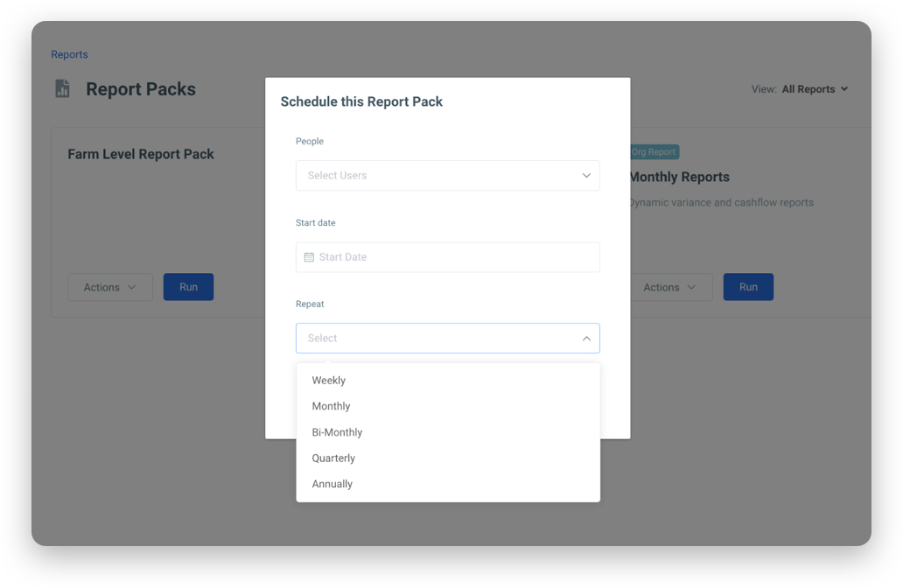
Task: Click the Monthly Reports card title
Action: click(680, 177)
